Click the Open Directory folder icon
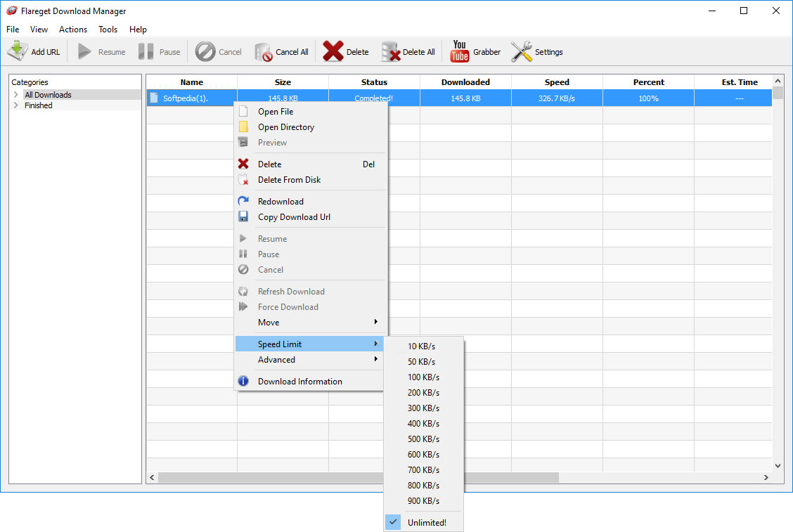The image size is (793, 532). click(x=243, y=127)
